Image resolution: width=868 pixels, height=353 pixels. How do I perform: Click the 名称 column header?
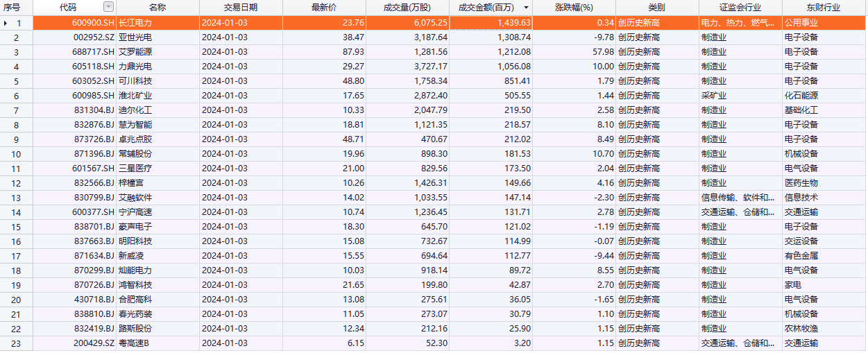[x=158, y=8]
